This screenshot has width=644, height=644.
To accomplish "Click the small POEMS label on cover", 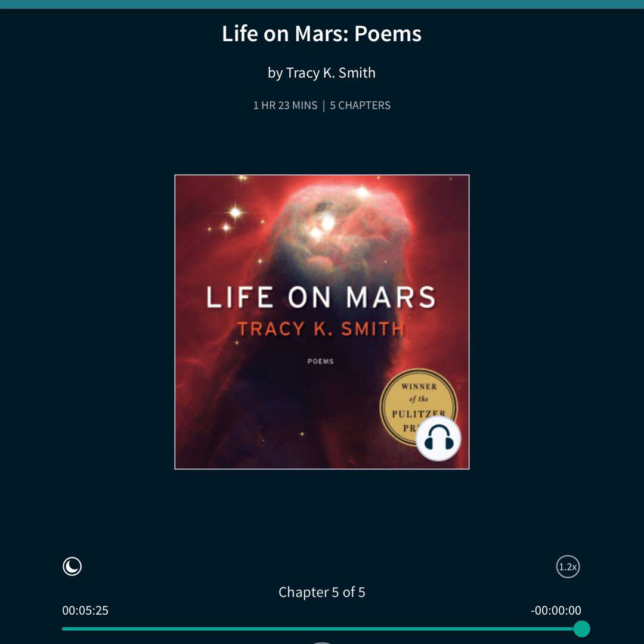I will [320, 361].
